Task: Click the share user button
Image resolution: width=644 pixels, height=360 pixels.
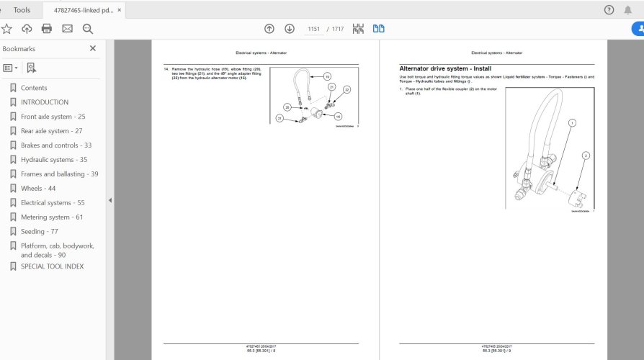Action: click(x=638, y=29)
